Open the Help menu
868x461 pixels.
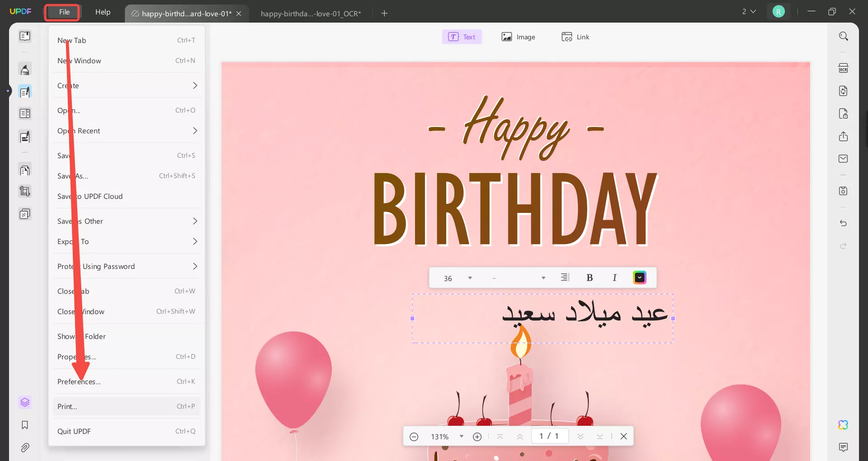click(x=103, y=12)
